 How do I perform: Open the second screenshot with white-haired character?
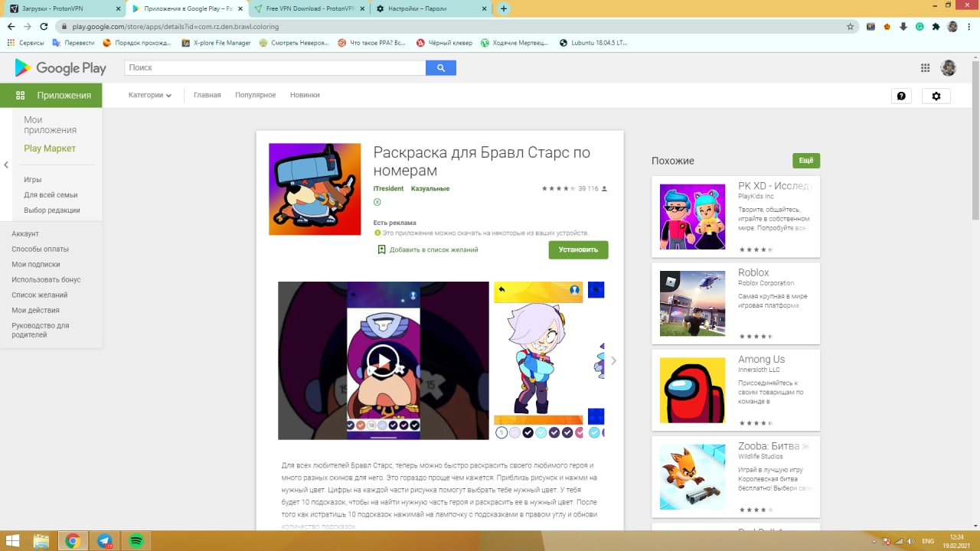click(538, 360)
